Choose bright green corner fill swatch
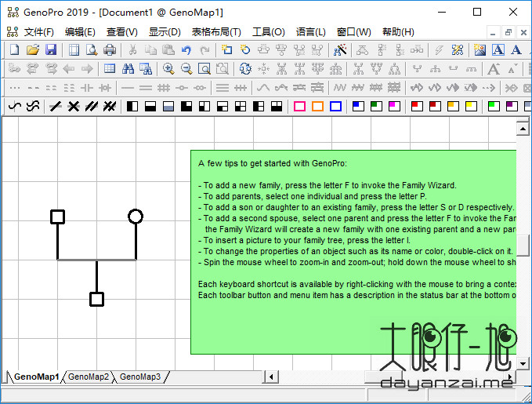Image resolution: width=532 pixels, height=404 pixels. coord(494,107)
